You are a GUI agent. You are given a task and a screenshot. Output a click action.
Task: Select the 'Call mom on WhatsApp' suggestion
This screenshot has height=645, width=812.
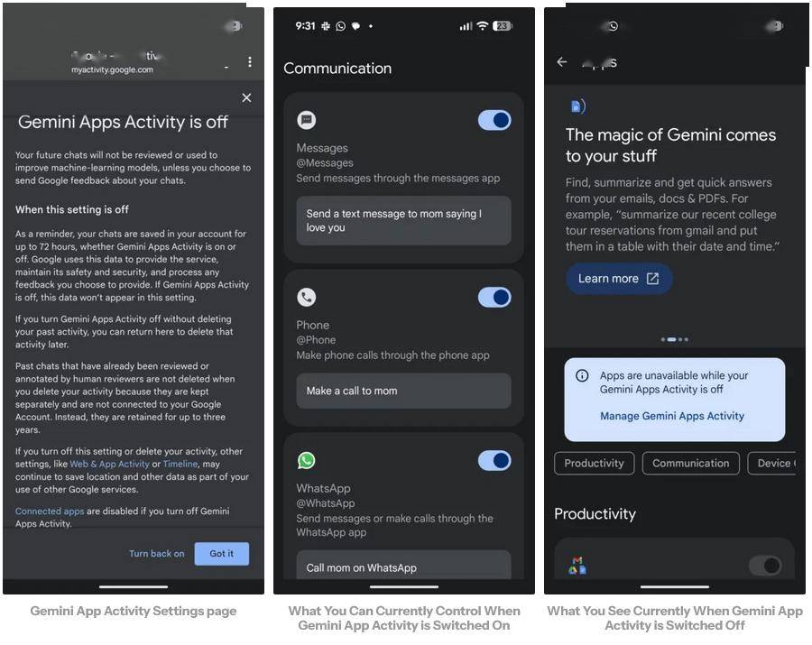click(404, 566)
